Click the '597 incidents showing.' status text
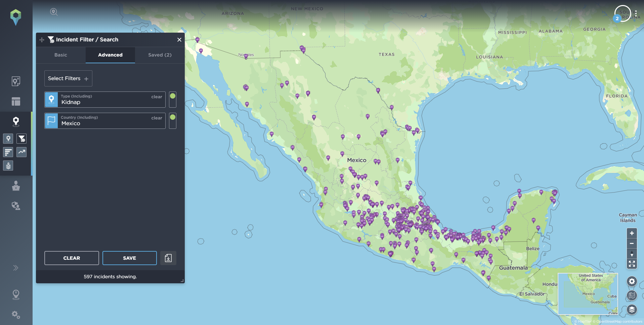 pyautogui.click(x=110, y=277)
